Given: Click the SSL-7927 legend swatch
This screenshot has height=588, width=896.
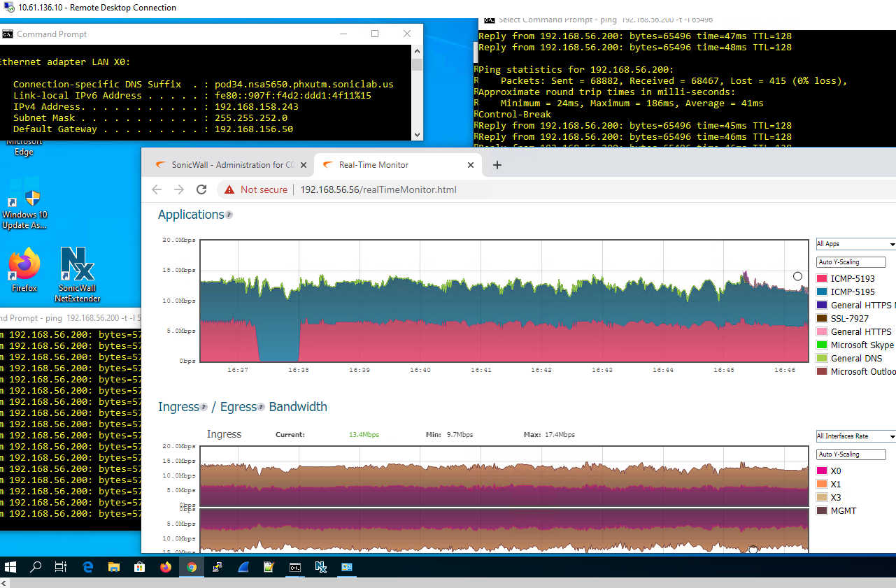Looking at the screenshot, I should click(822, 319).
